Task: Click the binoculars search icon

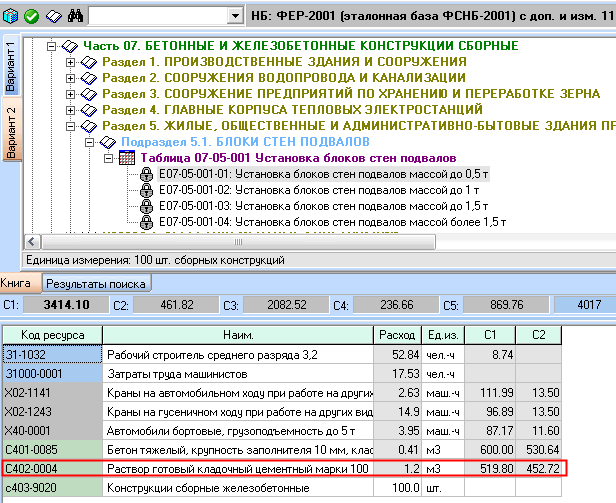Action: pyautogui.click(x=76, y=17)
